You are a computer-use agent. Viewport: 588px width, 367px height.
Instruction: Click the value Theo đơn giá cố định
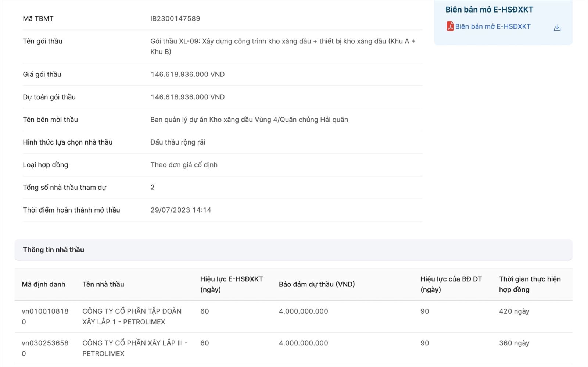tap(184, 165)
